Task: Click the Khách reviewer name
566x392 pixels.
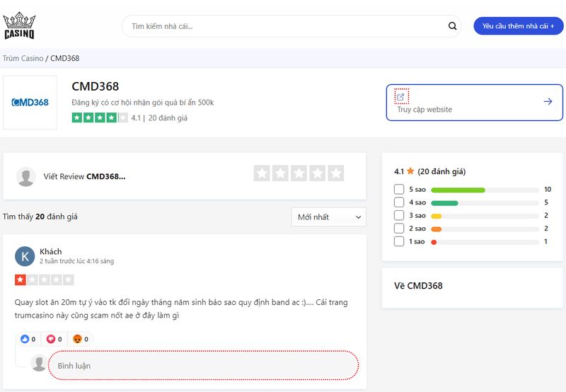Action: [50, 251]
